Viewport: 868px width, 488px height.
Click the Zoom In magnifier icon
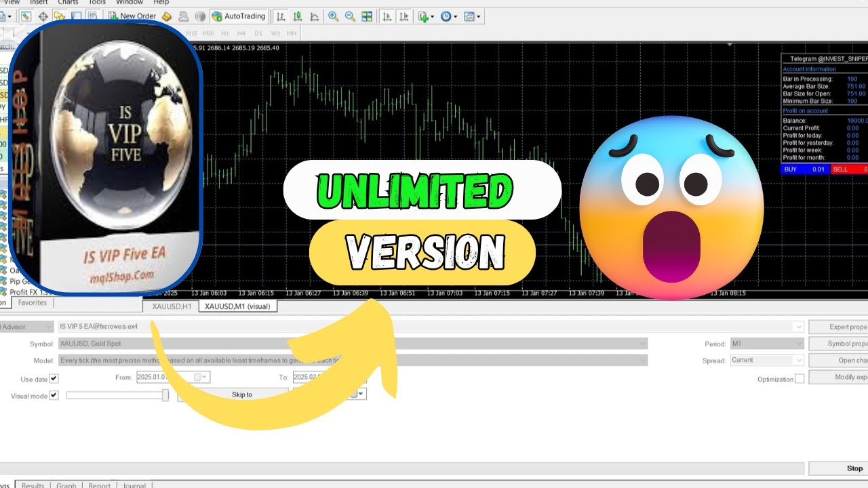click(333, 16)
